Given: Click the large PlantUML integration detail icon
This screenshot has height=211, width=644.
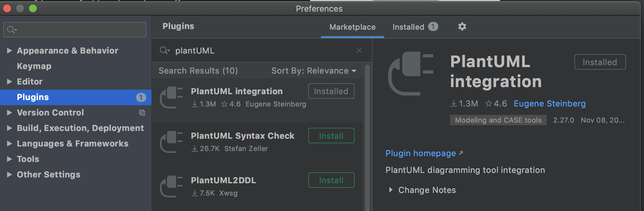Looking at the screenshot, I should [411, 74].
